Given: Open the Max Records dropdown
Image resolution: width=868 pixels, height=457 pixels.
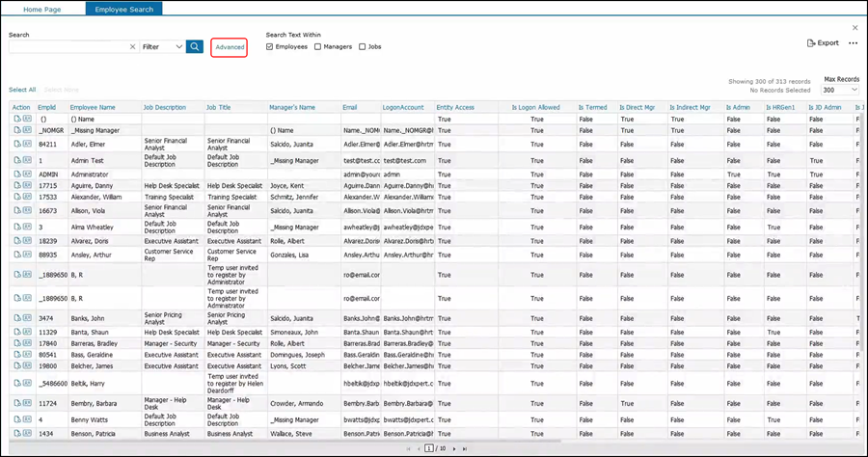Looking at the screenshot, I should [x=841, y=89].
